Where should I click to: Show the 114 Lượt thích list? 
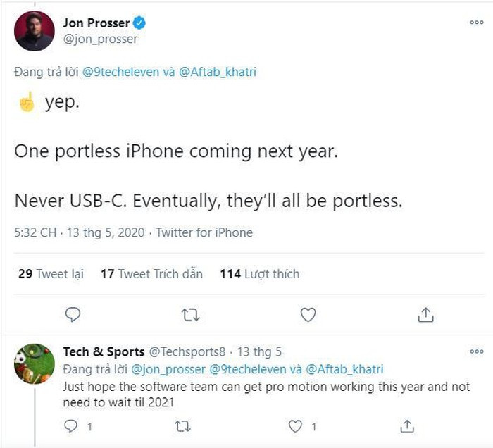260,274
